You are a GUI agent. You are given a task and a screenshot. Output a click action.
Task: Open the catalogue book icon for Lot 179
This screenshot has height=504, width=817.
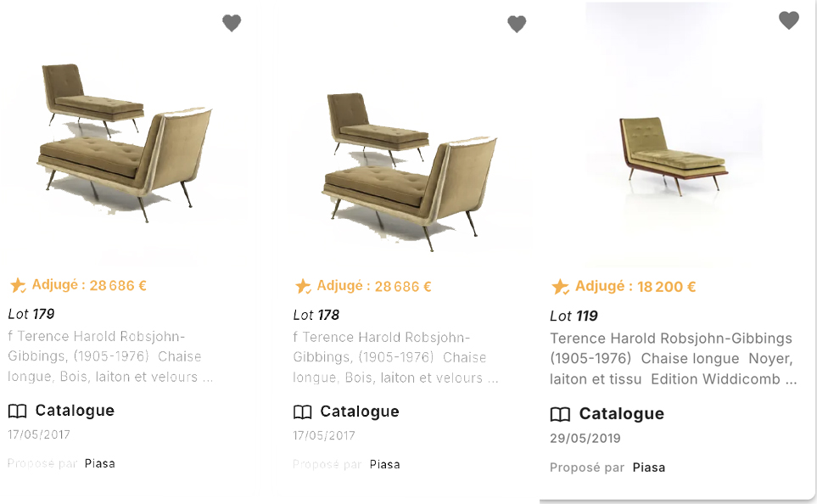click(17, 412)
